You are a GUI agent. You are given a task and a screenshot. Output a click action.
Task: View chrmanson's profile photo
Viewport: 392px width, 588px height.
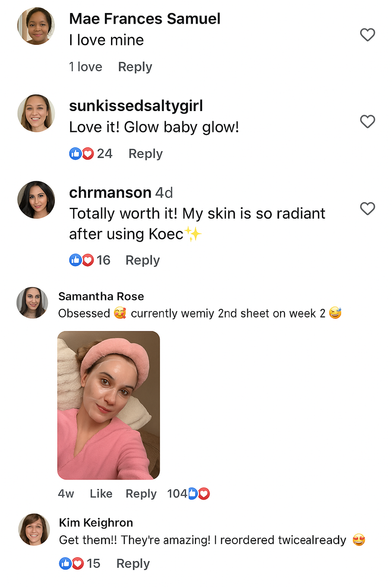(36, 200)
